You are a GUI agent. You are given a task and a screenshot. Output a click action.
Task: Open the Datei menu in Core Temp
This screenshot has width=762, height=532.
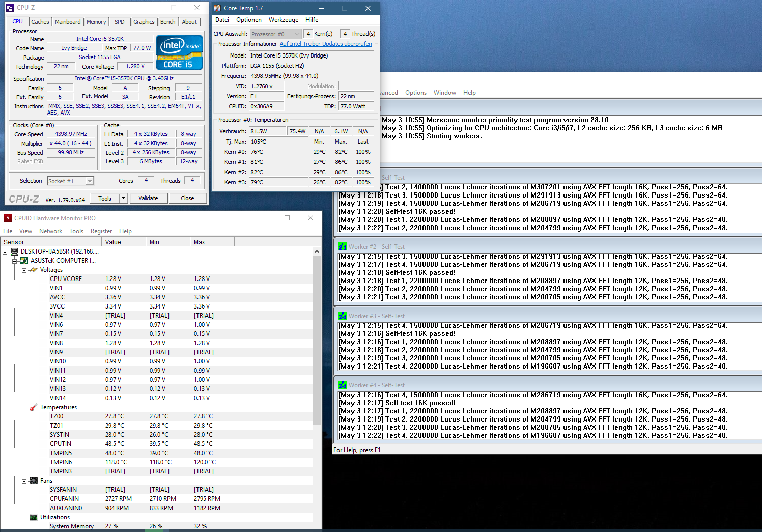coord(222,20)
